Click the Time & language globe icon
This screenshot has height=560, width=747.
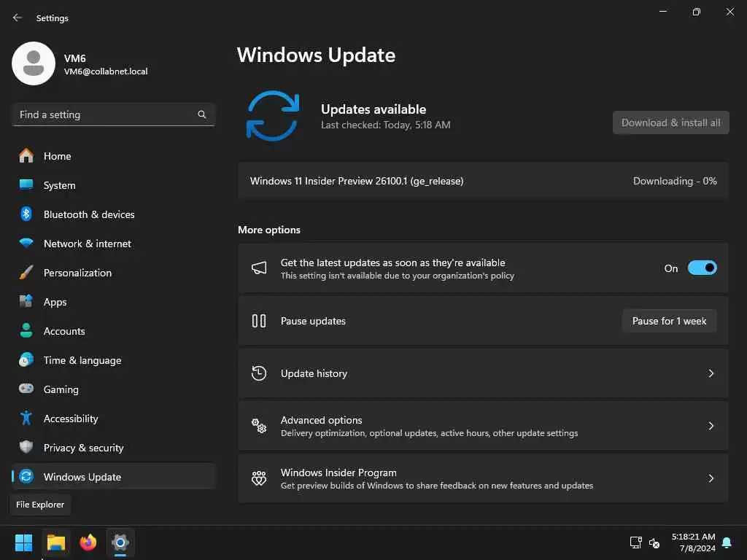point(26,359)
